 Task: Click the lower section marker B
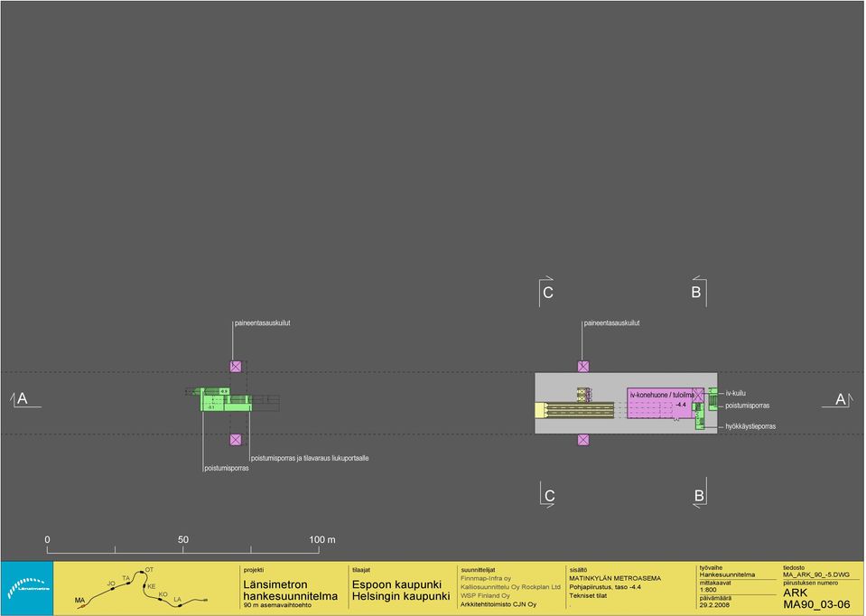(699, 495)
